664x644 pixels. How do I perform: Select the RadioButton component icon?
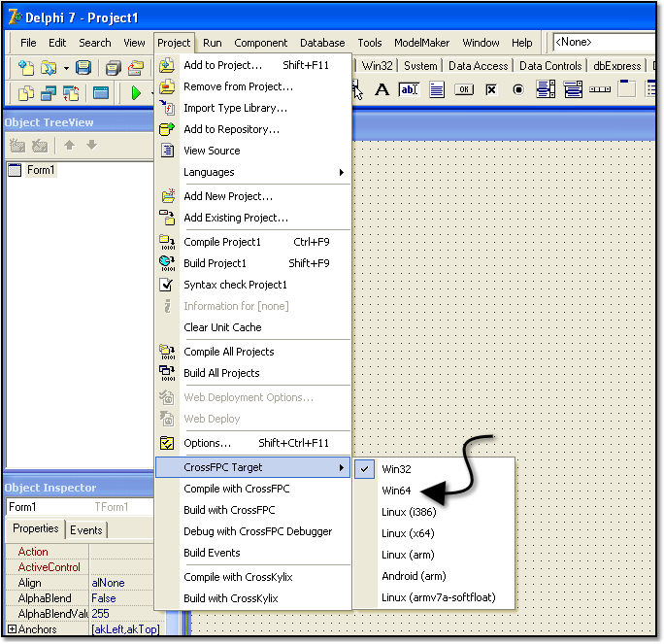pyautogui.click(x=518, y=89)
